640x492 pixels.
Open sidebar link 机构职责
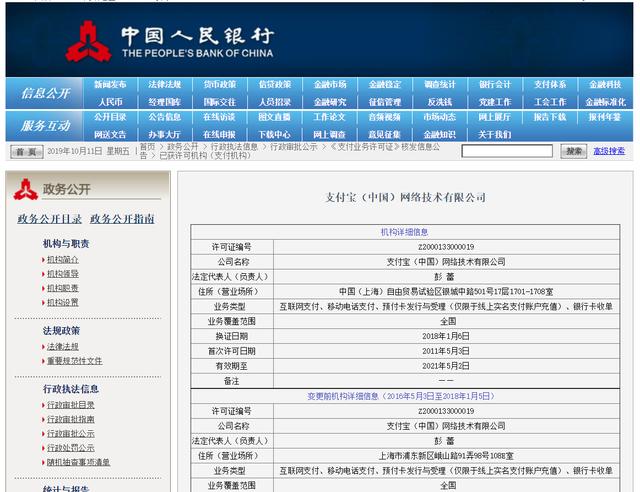(x=62, y=288)
